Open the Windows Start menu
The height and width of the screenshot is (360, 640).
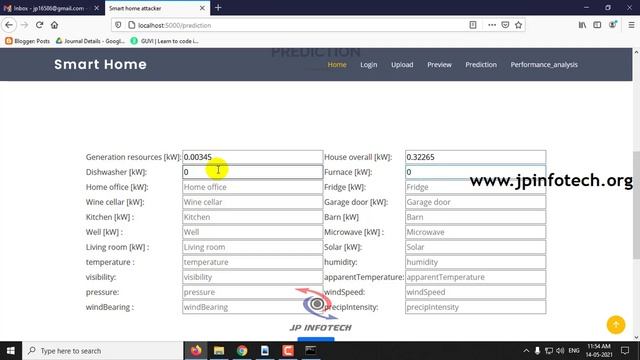click(x=11, y=351)
